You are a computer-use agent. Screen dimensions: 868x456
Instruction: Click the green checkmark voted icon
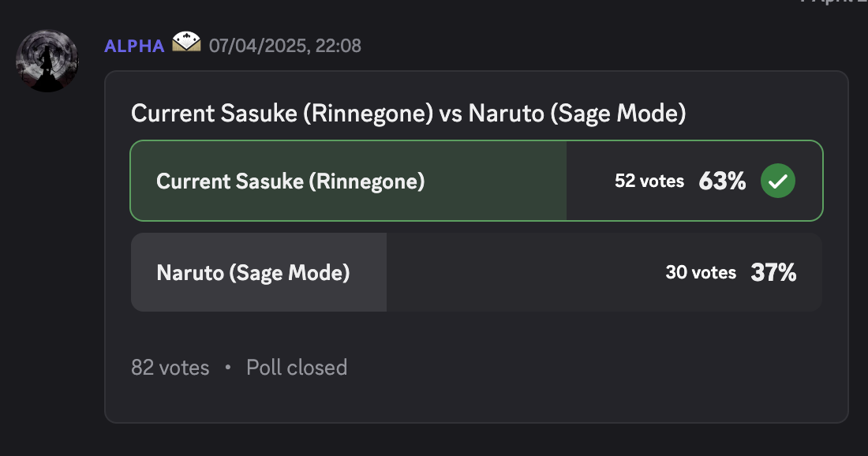click(778, 181)
